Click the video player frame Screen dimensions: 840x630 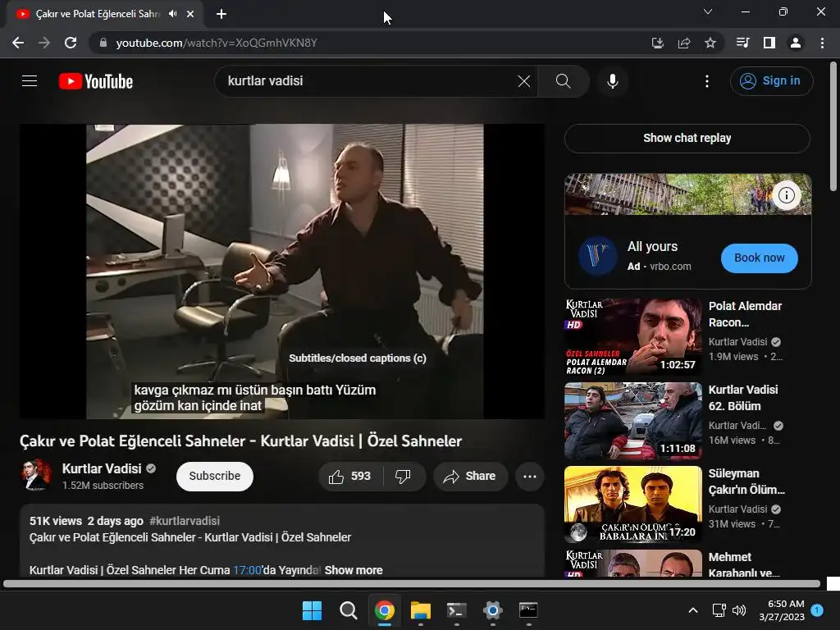coord(282,271)
